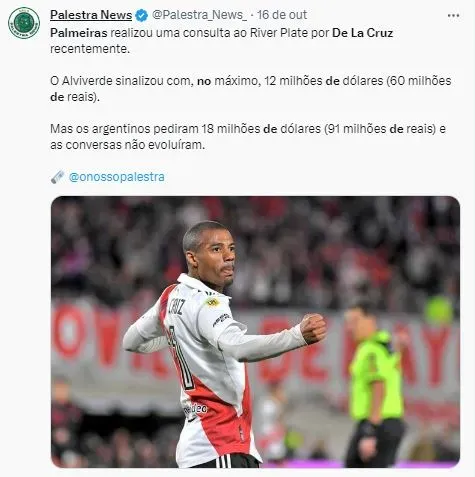
Task: Click the tweet sentence about 12 milhões
Action: click(x=251, y=89)
